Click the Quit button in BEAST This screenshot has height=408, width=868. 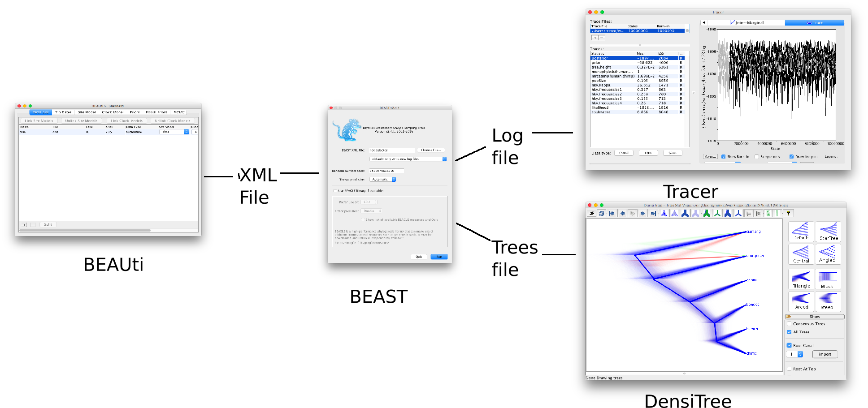419,257
